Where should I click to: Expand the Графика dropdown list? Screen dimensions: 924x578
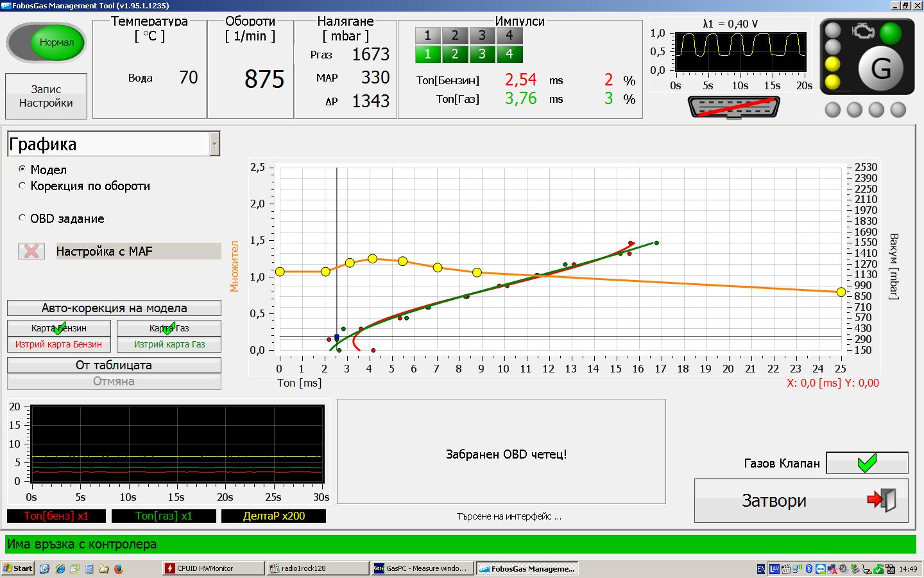pos(214,144)
